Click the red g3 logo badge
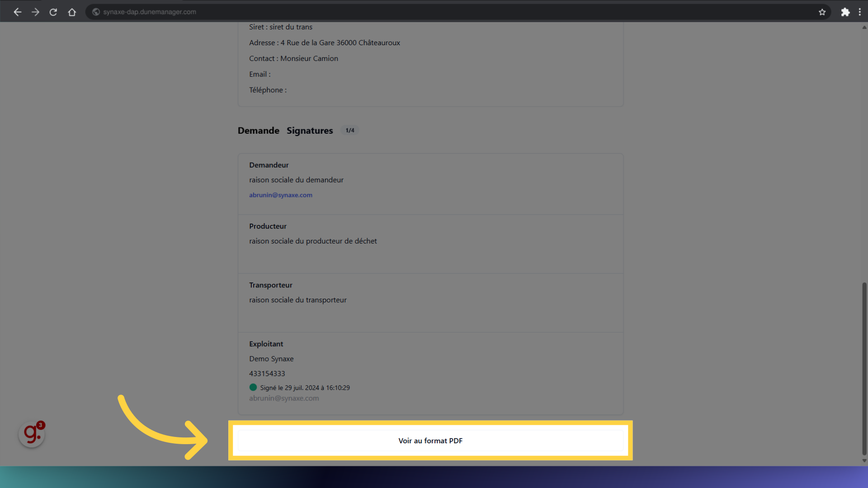The image size is (868, 488). (31, 434)
